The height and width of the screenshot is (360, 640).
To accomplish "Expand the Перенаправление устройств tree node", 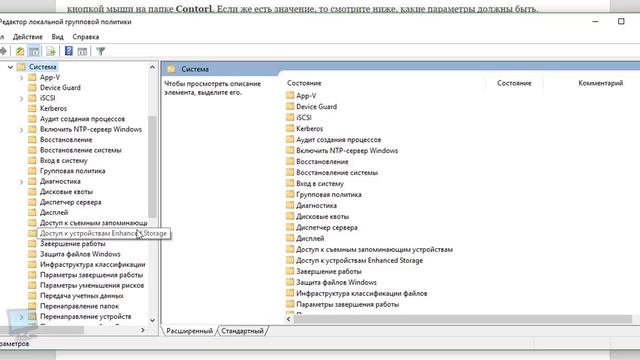I will tap(21, 316).
